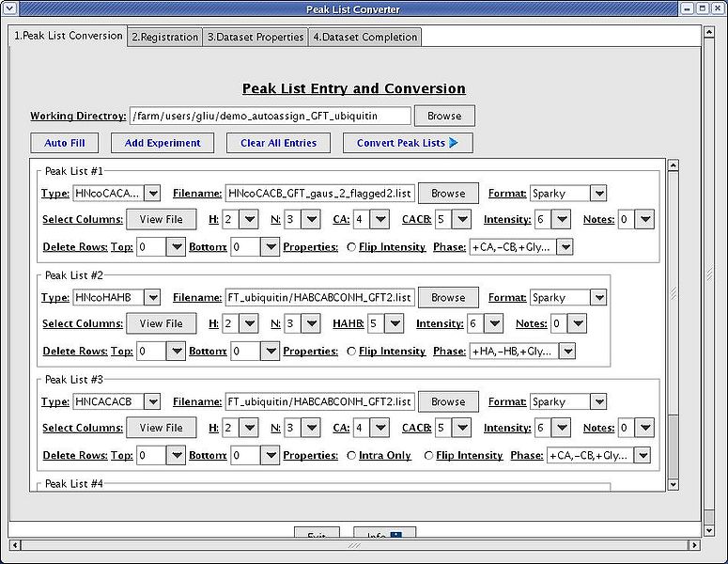Click the scroll-up arrow of peak list panel
The image size is (728, 564).
pos(673,166)
